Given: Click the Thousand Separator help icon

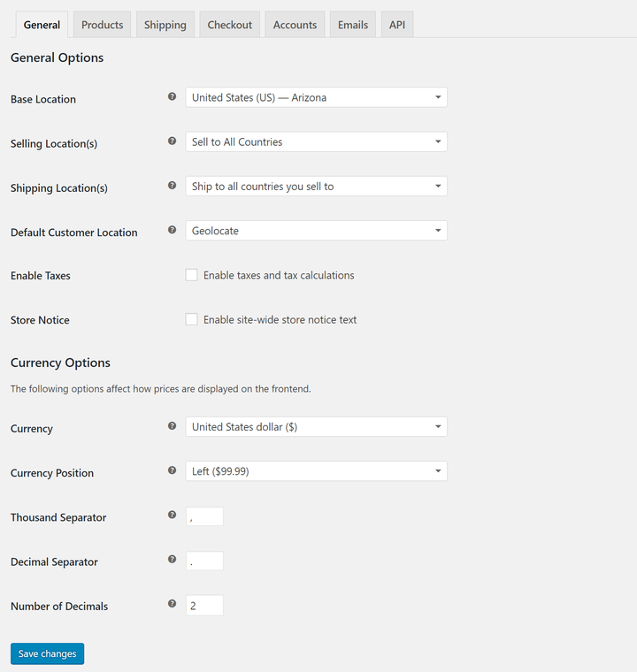Looking at the screenshot, I should click(x=173, y=515).
